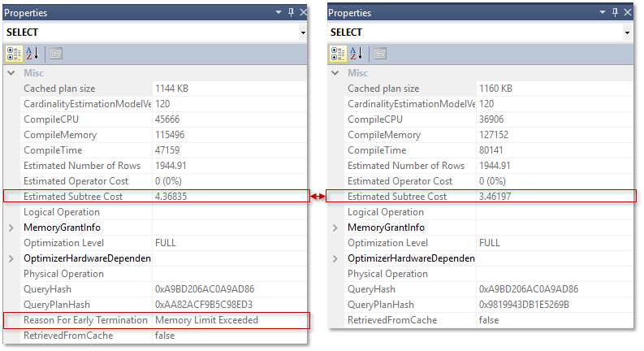Select CardinalityEstimationModelVe label in right panel
Screen dimensions: 644x351
411,104
